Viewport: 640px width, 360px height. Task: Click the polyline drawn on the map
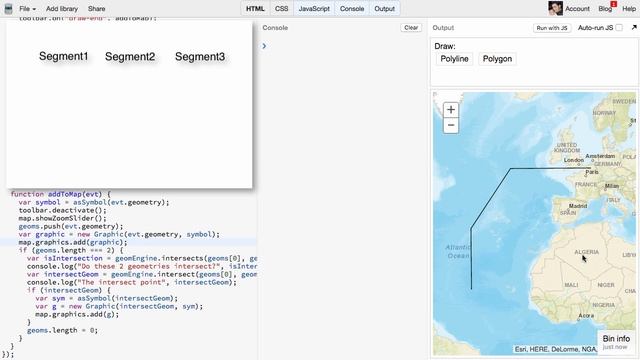tap(490, 199)
